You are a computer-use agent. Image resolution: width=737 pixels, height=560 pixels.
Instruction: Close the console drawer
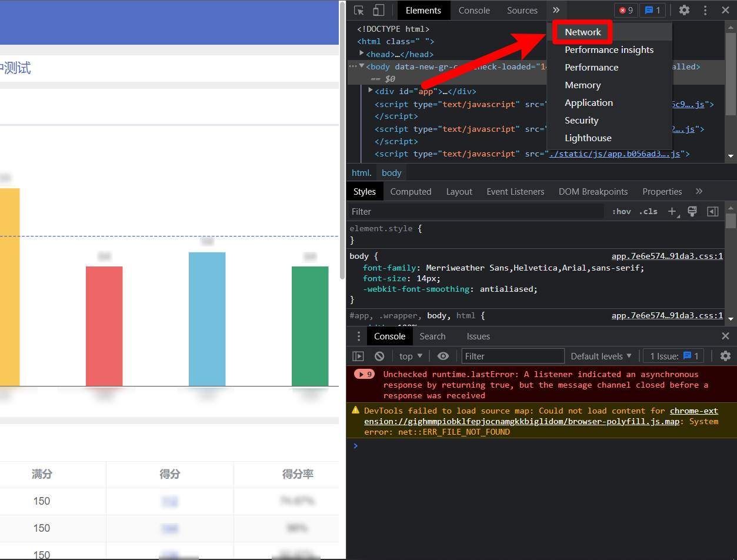point(725,336)
